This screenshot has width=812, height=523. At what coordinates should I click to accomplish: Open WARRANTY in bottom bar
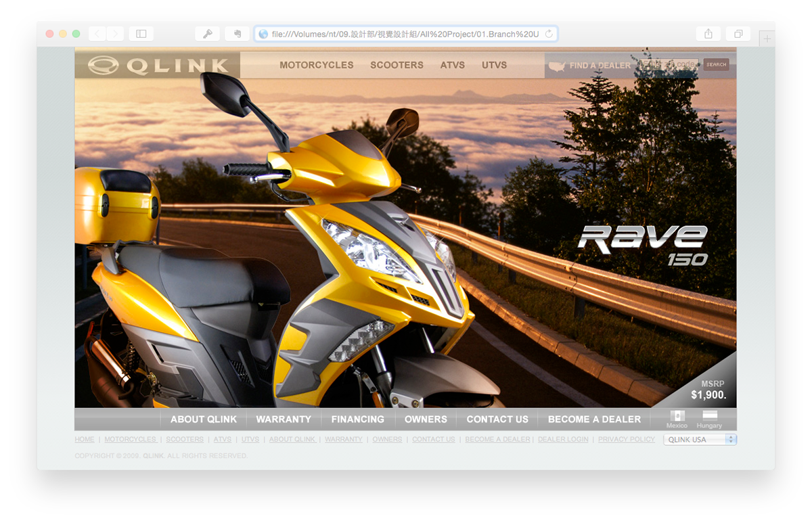(284, 419)
